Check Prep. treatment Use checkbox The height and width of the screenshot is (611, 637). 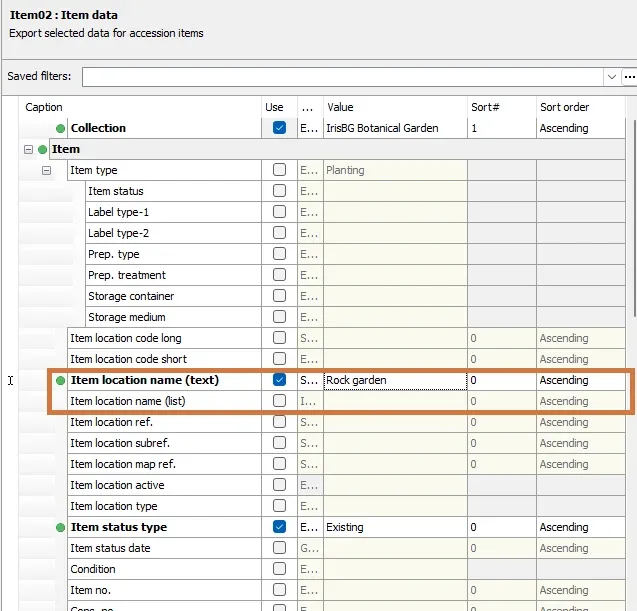click(279, 275)
